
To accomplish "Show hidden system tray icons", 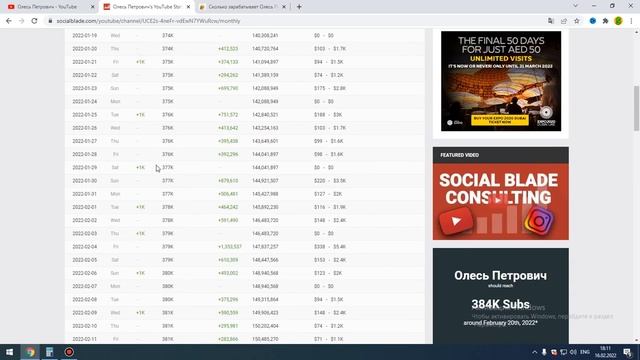I will [x=534, y=352].
